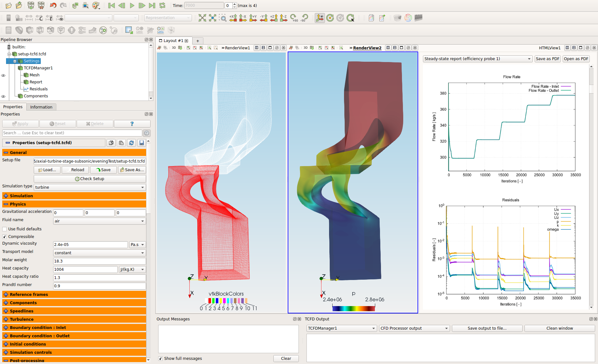Click the Save as PDF button

(547, 59)
